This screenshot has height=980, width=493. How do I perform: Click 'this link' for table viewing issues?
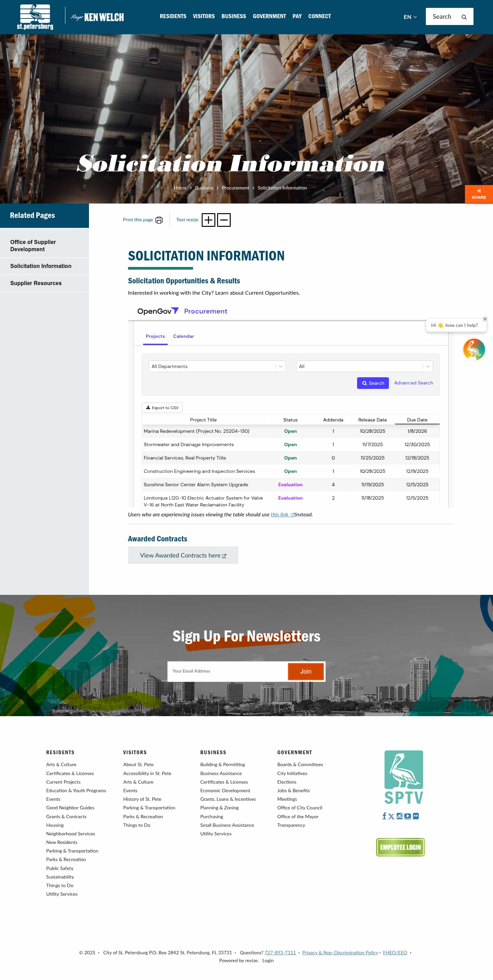click(x=279, y=515)
